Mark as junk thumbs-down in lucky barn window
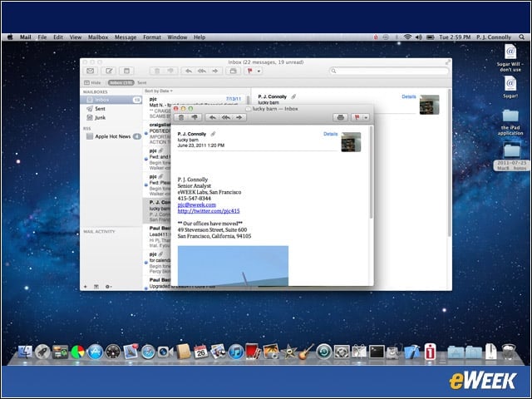This screenshot has height=399, width=532. 195,117
